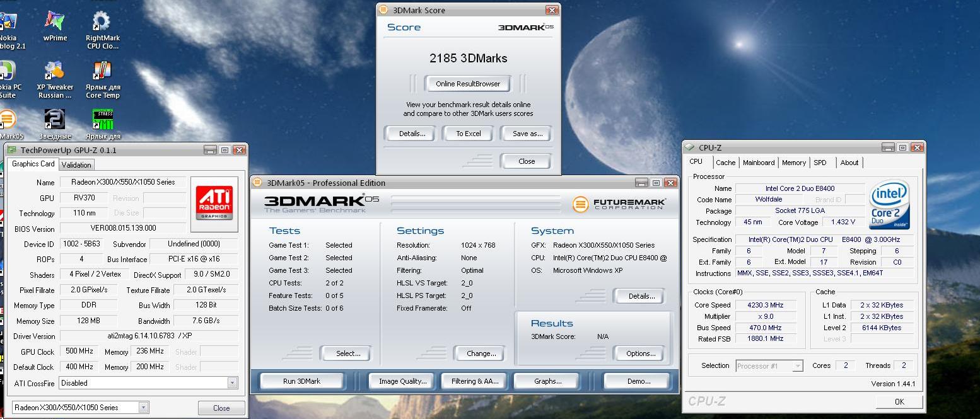This screenshot has width=980, height=419.
Task: Click the Memory Size 128 MB field
Action: coord(89,321)
